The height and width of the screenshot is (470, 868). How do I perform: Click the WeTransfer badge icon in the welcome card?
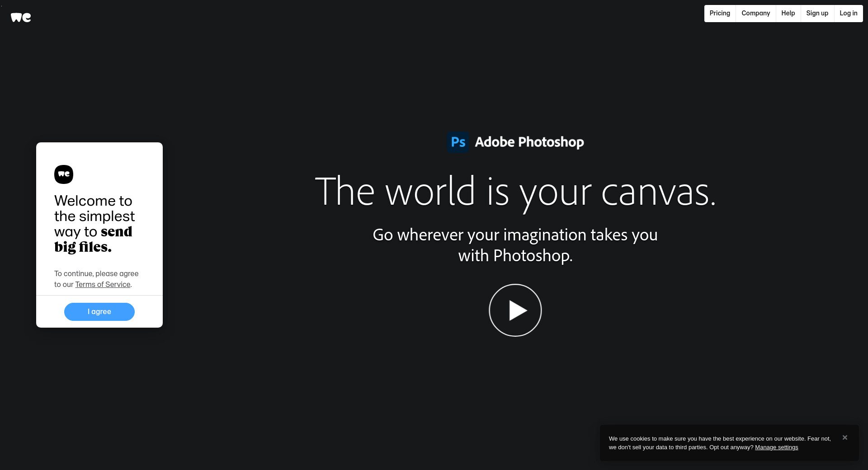point(64,174)
